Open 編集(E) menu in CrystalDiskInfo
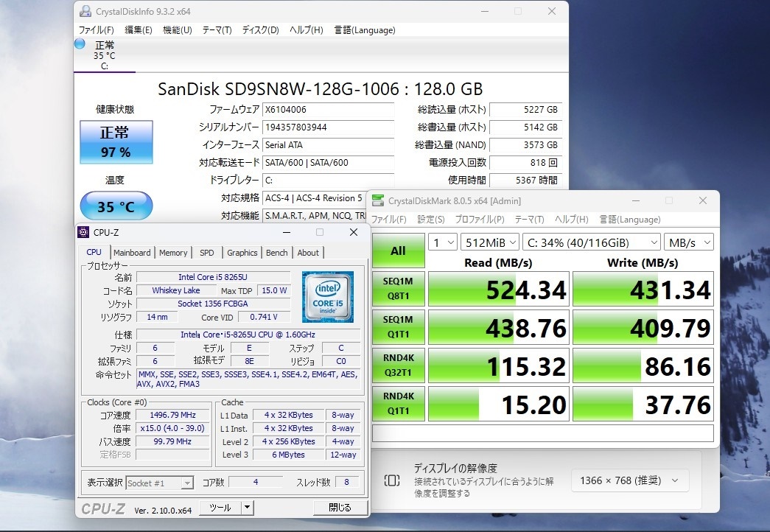The width and height of the screenshot is (770, 532). pos(139,30)
